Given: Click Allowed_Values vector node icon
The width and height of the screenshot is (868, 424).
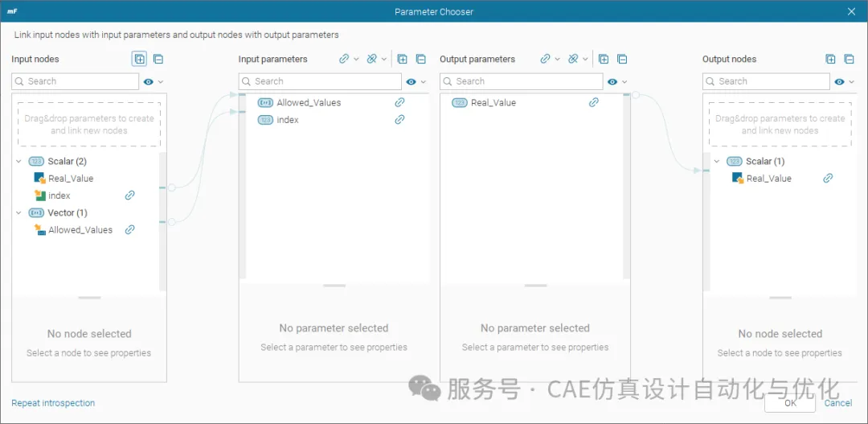Looking at the screenshot, I should pos(40,229).
